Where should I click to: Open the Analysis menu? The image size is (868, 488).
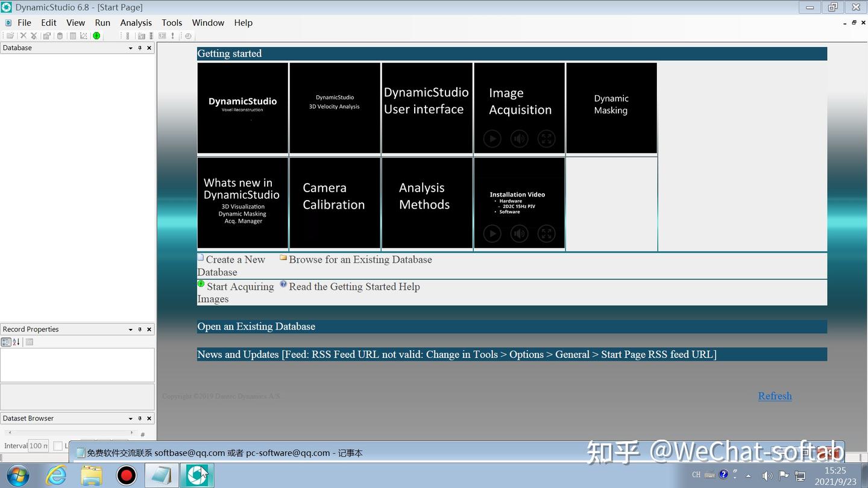pos(136,22)
